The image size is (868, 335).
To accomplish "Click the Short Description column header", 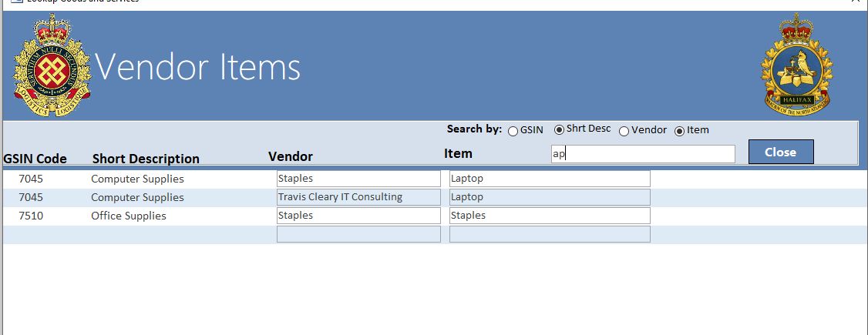I will [146, 159].
